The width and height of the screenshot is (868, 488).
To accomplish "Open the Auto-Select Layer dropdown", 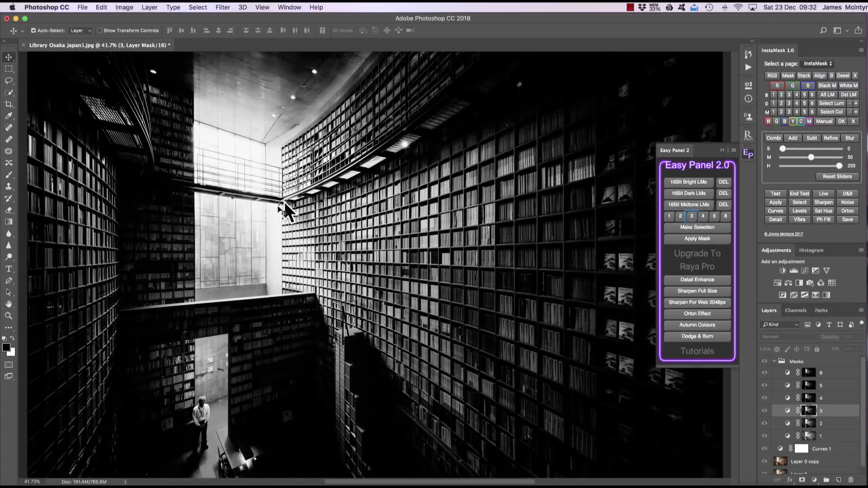I will [x=81, y=31].
